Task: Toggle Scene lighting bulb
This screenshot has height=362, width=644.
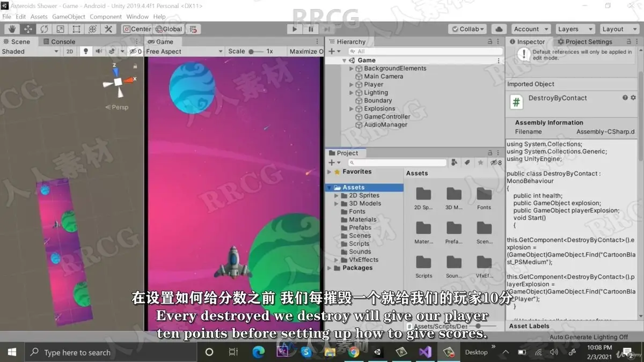Action: pyautogui.click(x=85, y=51)
